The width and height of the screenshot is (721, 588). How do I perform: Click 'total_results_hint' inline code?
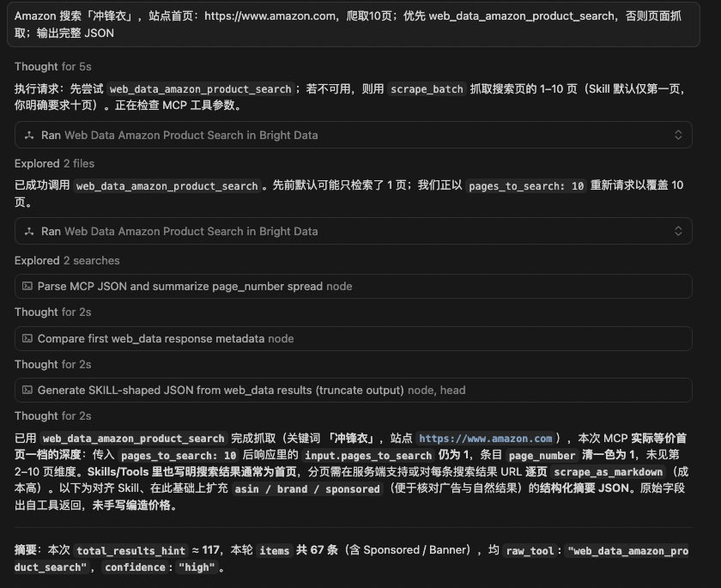click(130, 551)
